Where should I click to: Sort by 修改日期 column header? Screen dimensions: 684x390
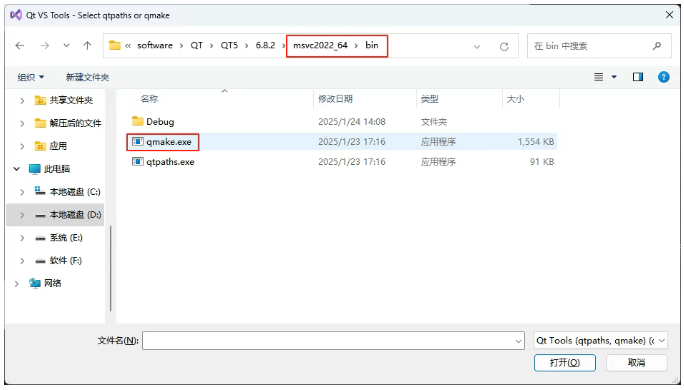[x=335, y=99]
